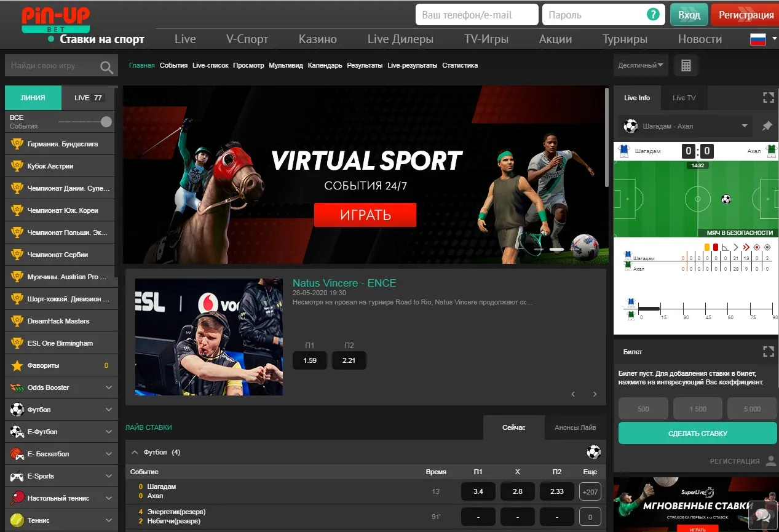Click the search magnifier icon

[x=107, y=66]
